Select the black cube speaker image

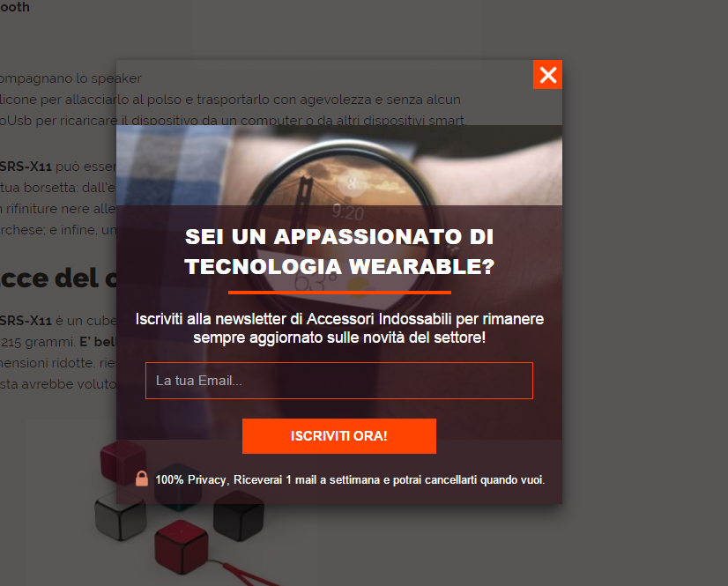click(x=239, y=516)
